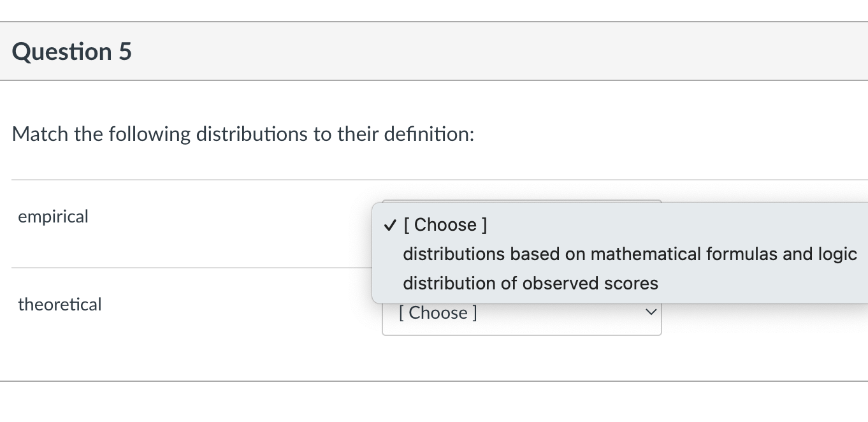Click the "empirical" row label
Screen dimensions: 868x422
point(54,217)
